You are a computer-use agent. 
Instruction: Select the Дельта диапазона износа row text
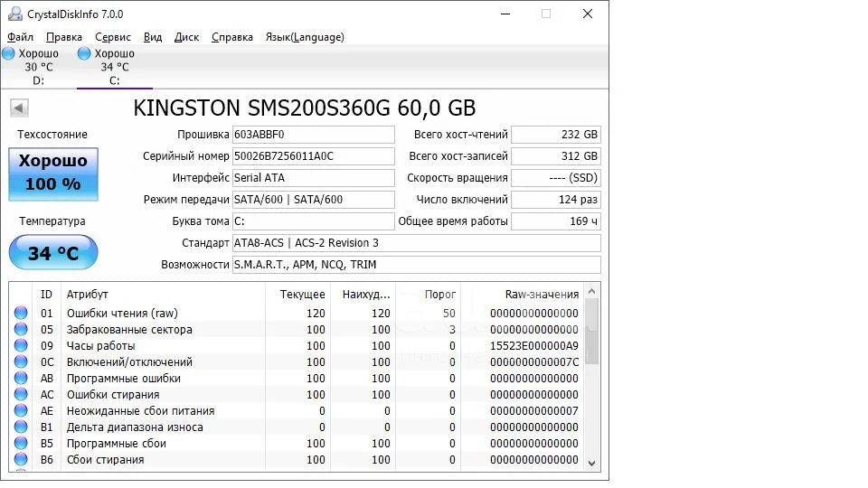(x=135, y=427)
